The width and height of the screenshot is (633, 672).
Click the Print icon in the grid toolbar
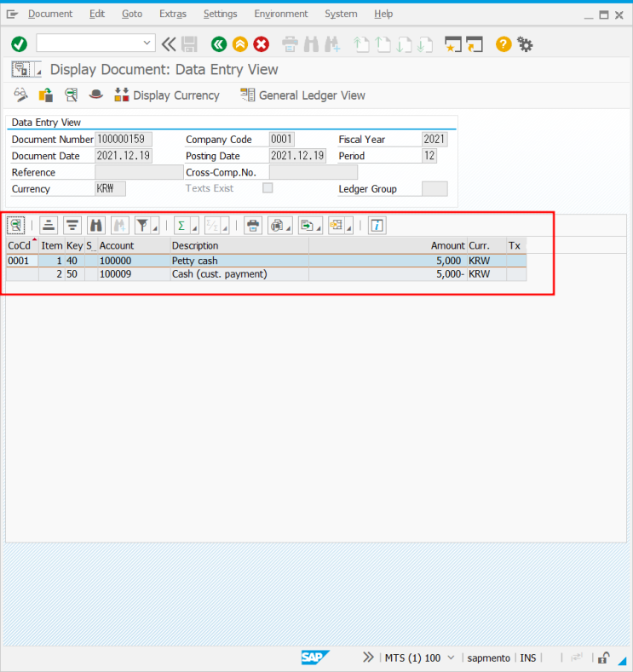(253, 225)
